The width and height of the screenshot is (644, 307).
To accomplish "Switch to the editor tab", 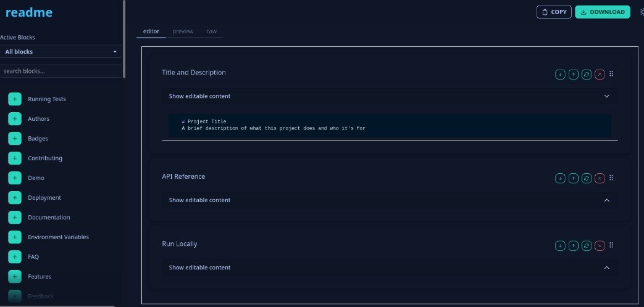I will 151,31.
